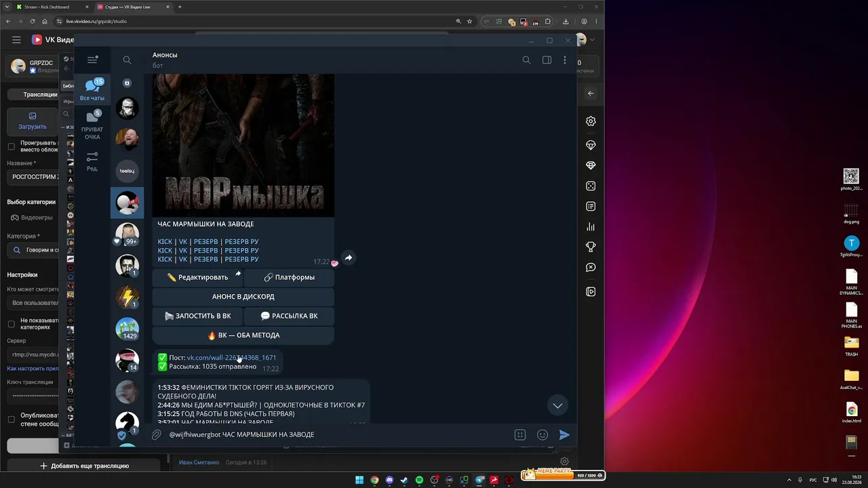
Task: Open Chrome downloads icon
Action: tap(567, 21)
